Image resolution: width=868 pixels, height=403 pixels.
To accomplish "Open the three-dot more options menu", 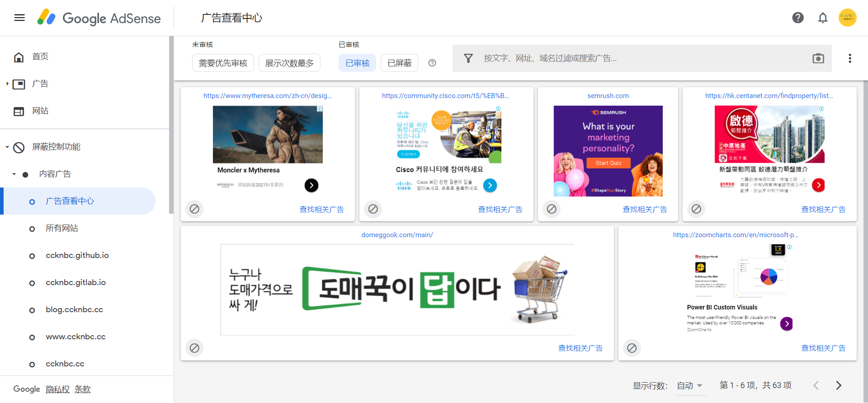I will click(x=850, y=58).
